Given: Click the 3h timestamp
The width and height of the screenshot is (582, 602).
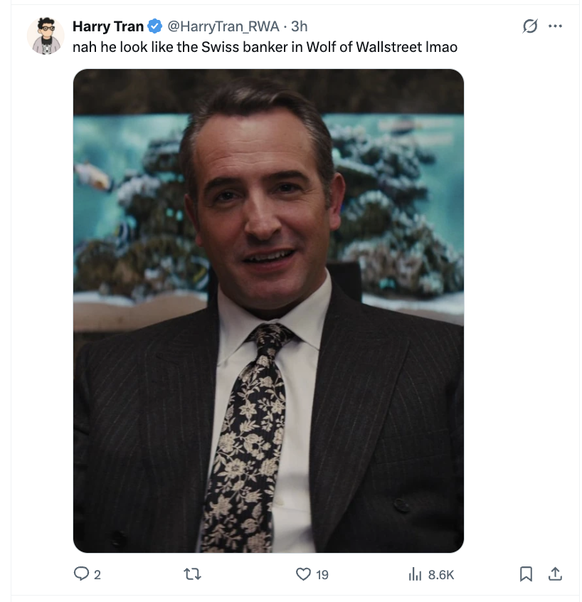Looking at the screenshot, I should tap(299, 26).
